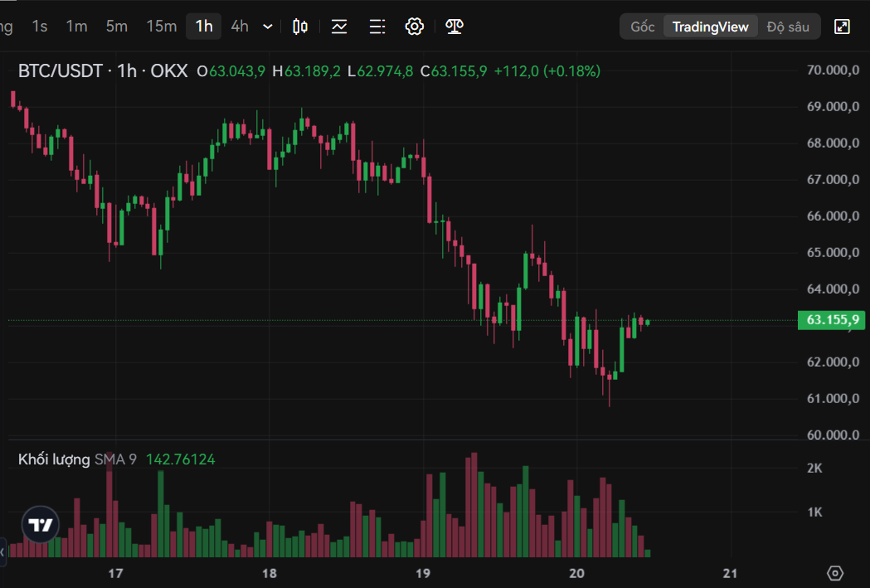
Task: Click the last volume bar in volume pane
Action: (x=648, y=554)
